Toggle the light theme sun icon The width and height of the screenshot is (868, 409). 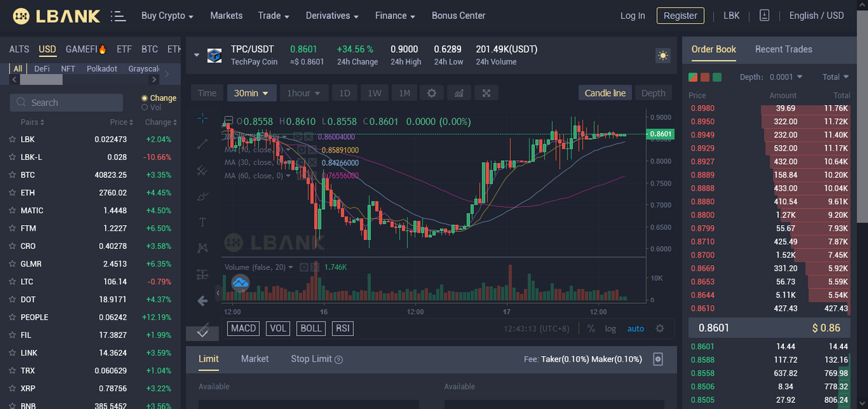[663, 55]
